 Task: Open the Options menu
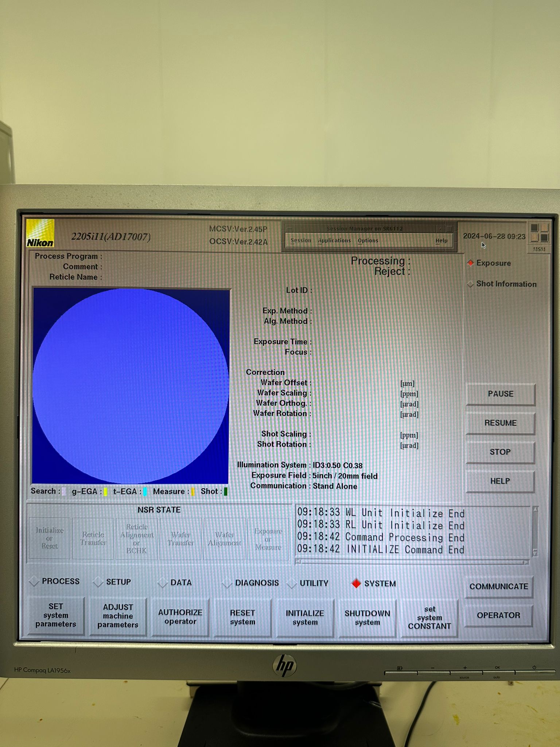pos(367,241)
